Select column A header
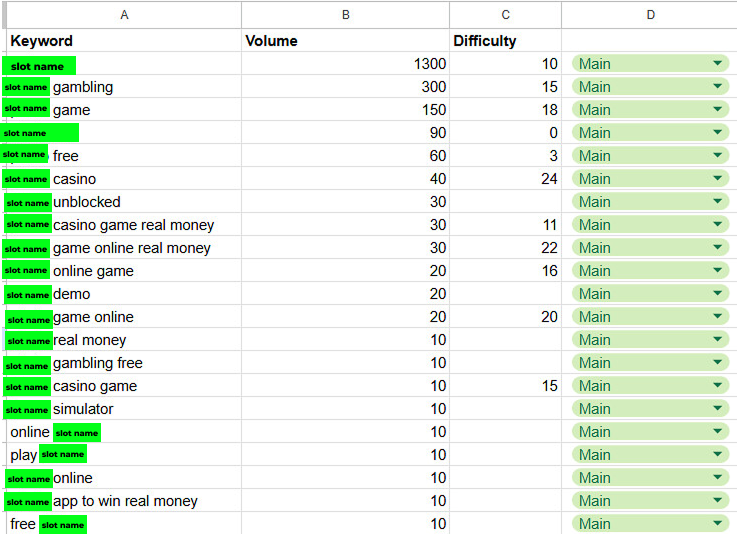 (x=124, y=15)
